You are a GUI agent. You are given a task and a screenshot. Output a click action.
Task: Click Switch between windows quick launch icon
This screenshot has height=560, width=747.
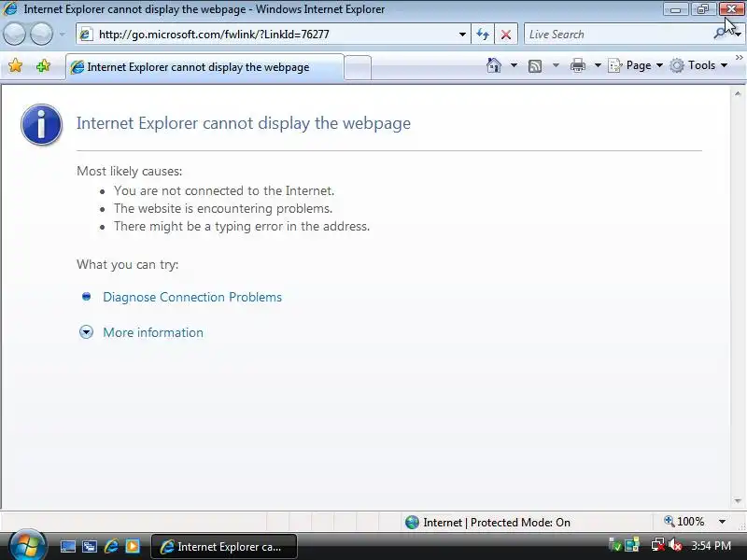[89, 546]
